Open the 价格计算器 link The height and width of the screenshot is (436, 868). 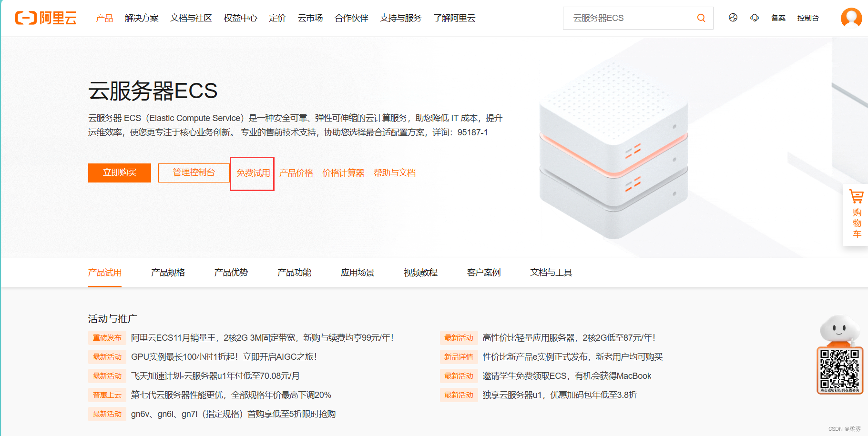click(343, 173)
